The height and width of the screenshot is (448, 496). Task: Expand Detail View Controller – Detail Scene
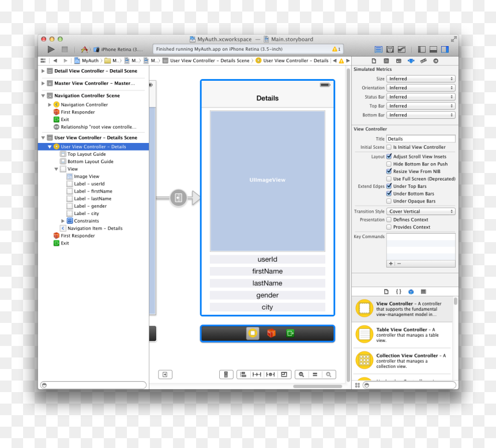point(43,71)
